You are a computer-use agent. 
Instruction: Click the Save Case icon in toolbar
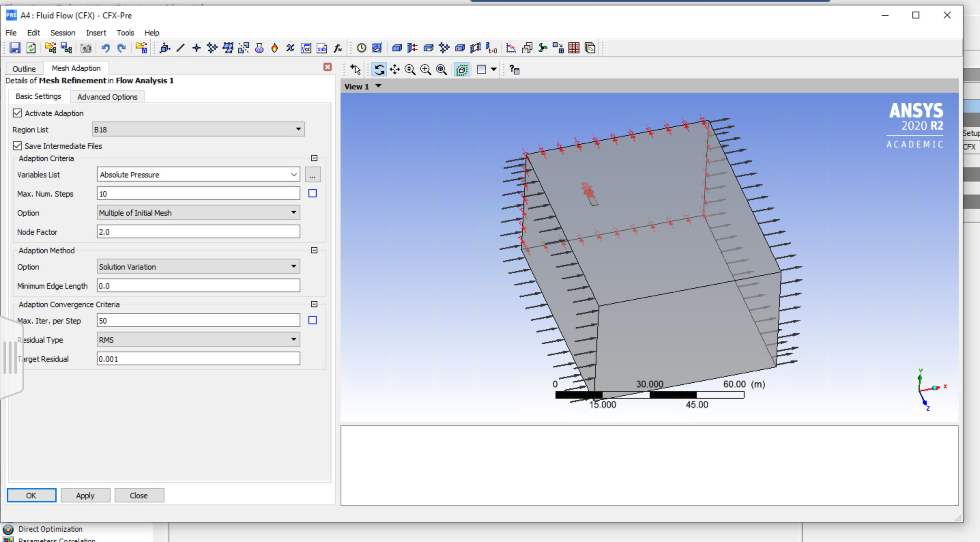coord(15,48)
